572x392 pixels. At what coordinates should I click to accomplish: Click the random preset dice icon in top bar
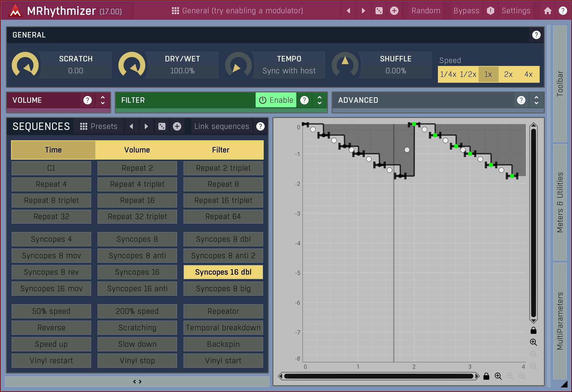[379, 11]
